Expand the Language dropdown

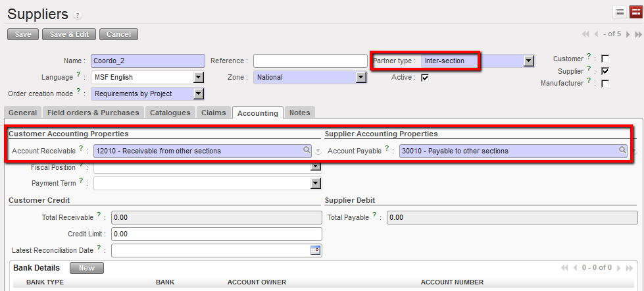pos(199,77)
